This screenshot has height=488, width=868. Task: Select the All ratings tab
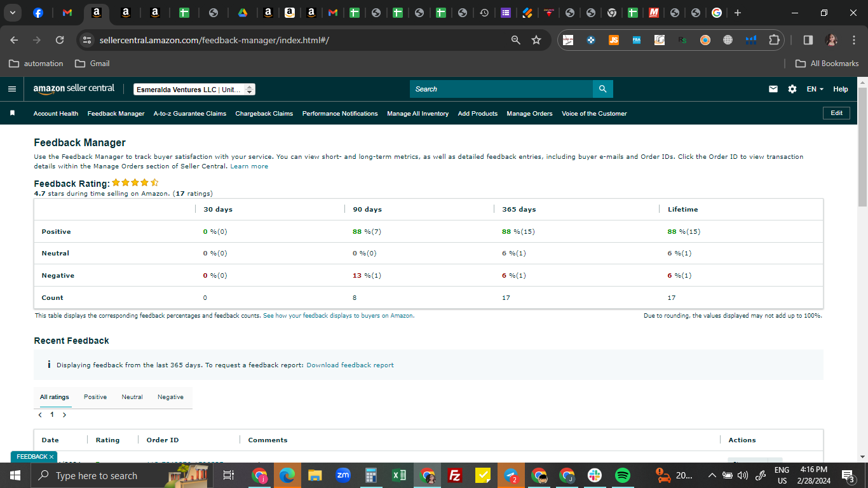tap(55, 397)
